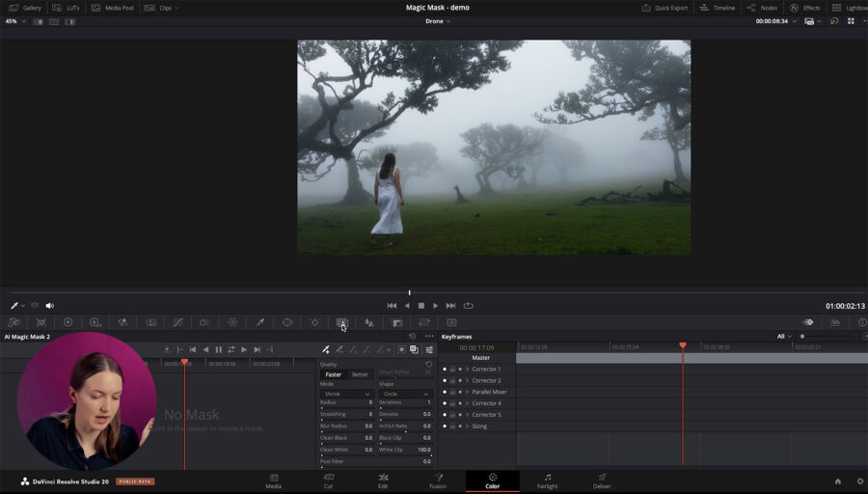Open the Shape Circle dropdown
The width and height of the screenshot is (868, 494).
405,394
